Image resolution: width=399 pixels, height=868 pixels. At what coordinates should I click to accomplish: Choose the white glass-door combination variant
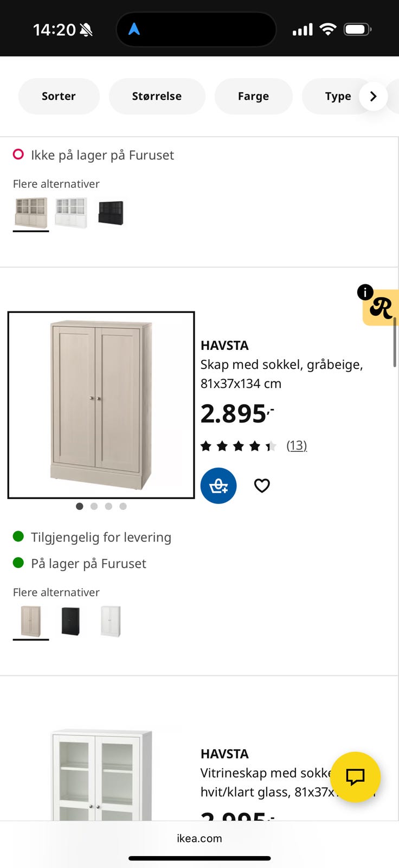pyautogui.click(x=70, y=213)
